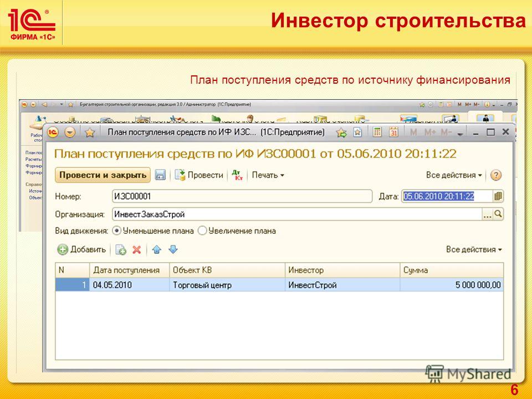Click into the 'Номер' field ИЗС00001
The image size is (532, 399).
242,196
